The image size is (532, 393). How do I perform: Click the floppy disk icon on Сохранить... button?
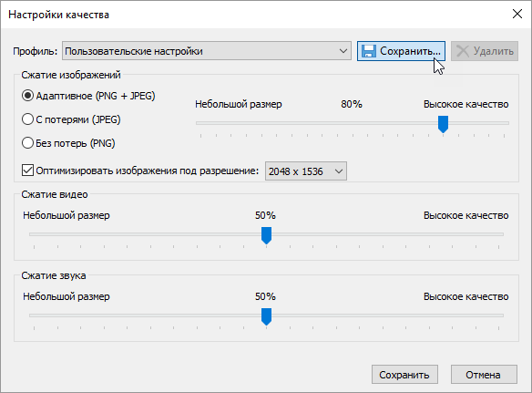tap(368, 51)
